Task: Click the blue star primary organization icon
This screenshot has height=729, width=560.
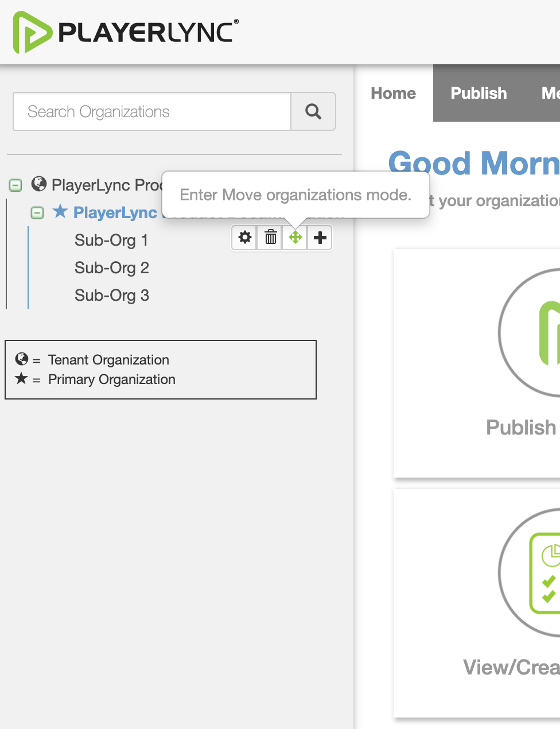Action: pos(60,212)
